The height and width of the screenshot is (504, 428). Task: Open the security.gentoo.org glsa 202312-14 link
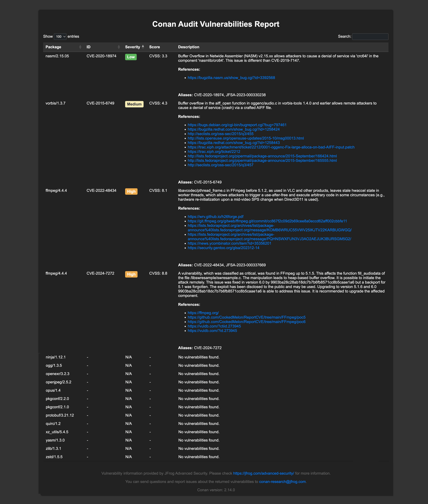[x=224, y=248]
